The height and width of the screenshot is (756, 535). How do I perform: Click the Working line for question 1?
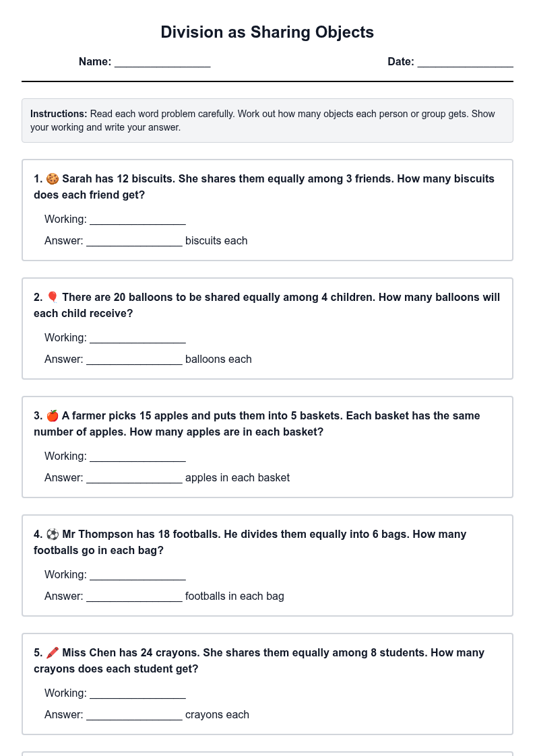[x=138, y=220]
